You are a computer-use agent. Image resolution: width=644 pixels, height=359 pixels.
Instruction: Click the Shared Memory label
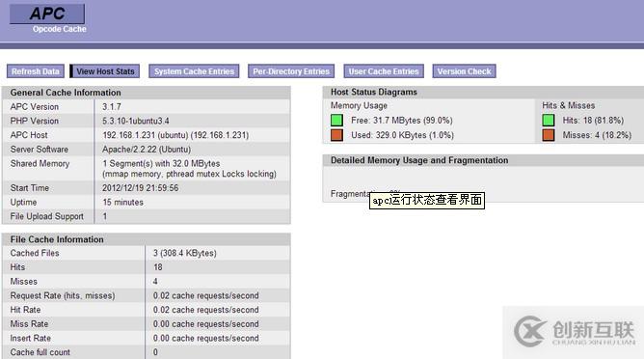(40, 164)
